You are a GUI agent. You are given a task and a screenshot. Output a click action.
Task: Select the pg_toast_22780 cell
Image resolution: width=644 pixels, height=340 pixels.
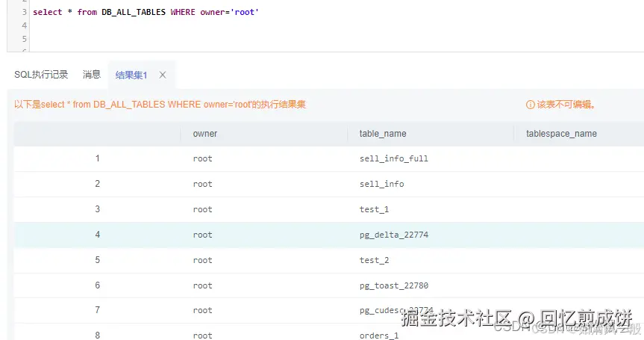click(394, 285)
